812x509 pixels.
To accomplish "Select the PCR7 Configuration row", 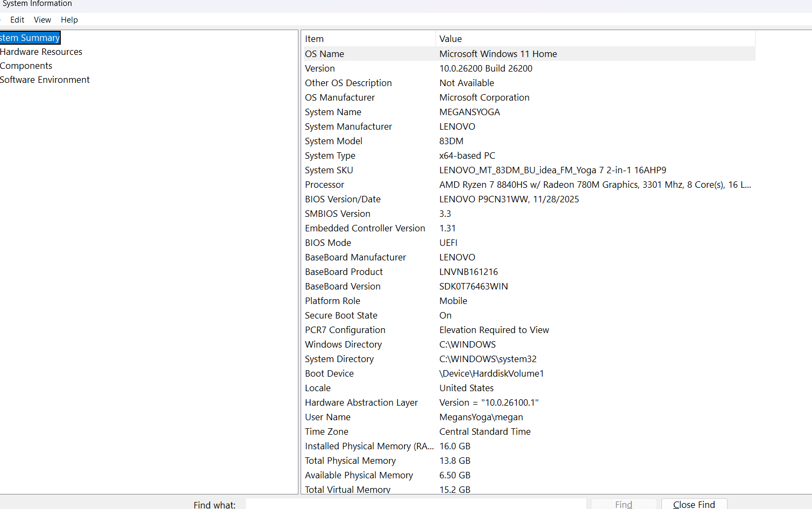I will 345,330.
